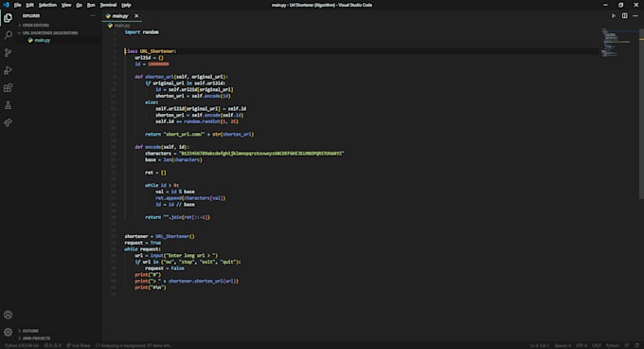Split the editor right
Image resolution: width=644 pixels, height=349 pixels.
625,15
